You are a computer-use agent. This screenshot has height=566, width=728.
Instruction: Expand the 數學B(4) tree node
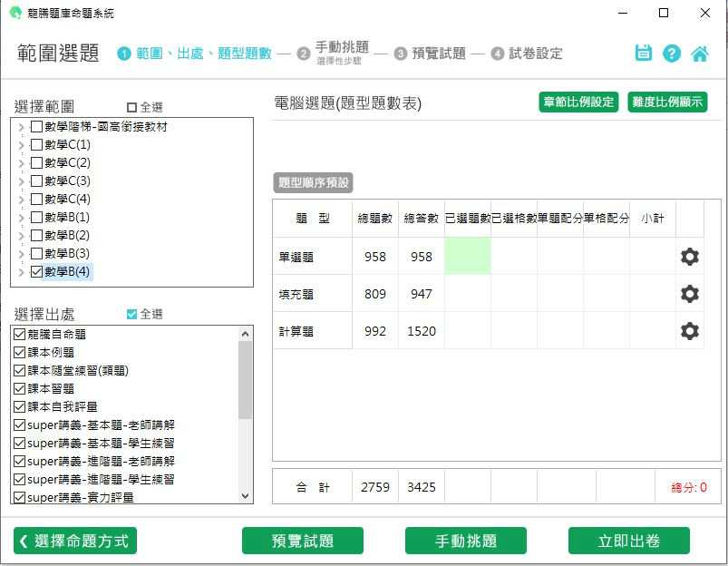[x=21, y=272]
